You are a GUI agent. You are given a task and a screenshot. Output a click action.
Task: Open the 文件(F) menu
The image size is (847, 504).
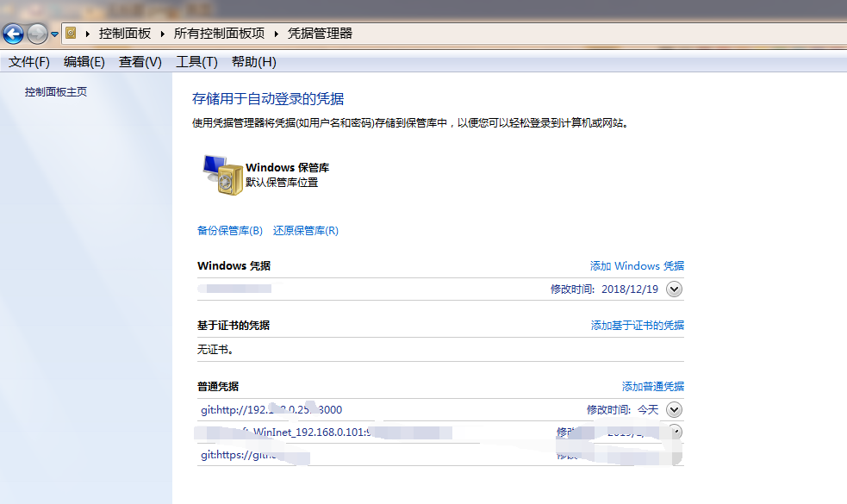(29, 62)
